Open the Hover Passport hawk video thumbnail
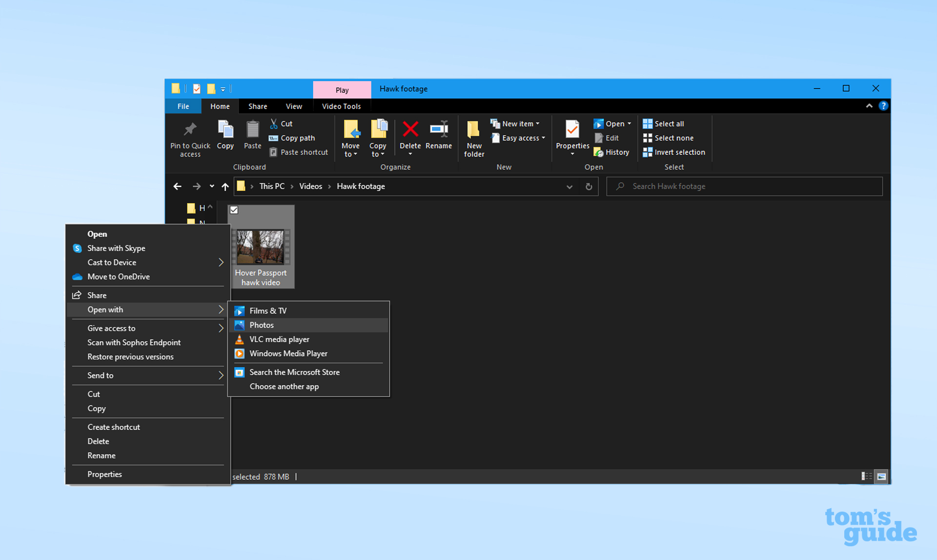Image resolution: width=937 pixels, height=560 pixels. pyautogui.click(x=262, y=246)
